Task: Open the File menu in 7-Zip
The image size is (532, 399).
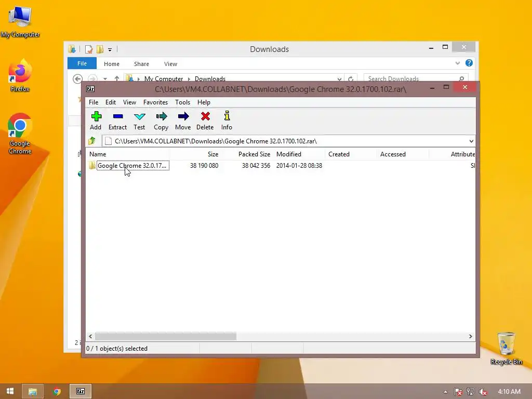Action: tap(94, 102)
